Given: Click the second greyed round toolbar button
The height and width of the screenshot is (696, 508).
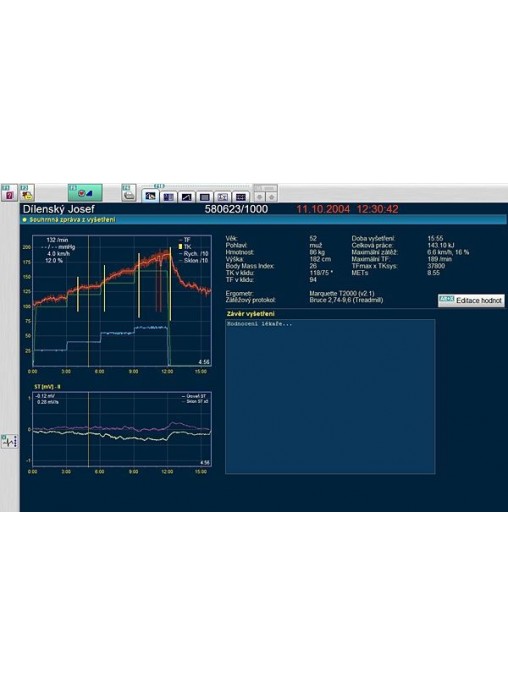Looking at the screenshot, I should click(x=272, y=197).
